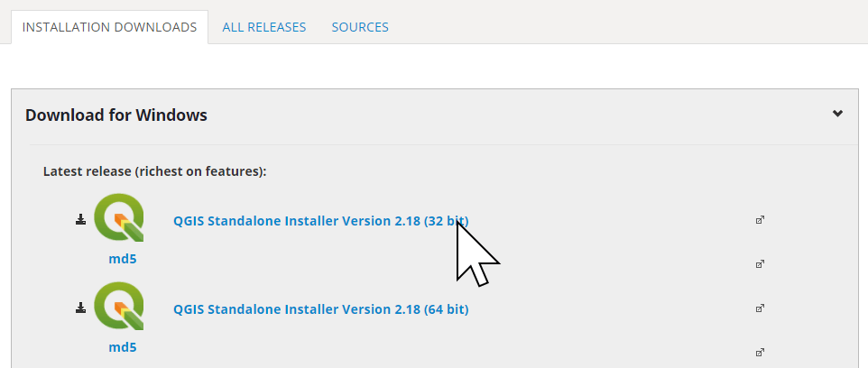Select the Installation Downloads tab

(x=109, y=27)
